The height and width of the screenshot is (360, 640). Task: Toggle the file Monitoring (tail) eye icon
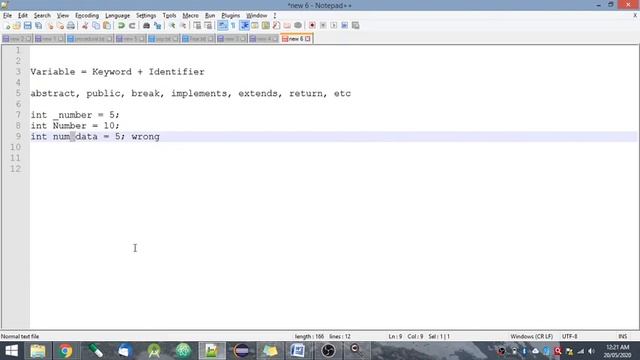pyautogui.click(x=298, y=26)
